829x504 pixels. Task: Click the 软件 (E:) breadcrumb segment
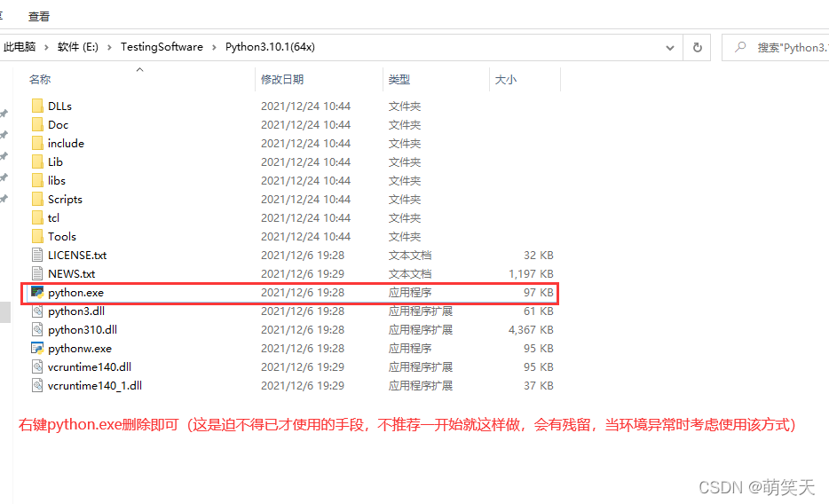[78, 46]
